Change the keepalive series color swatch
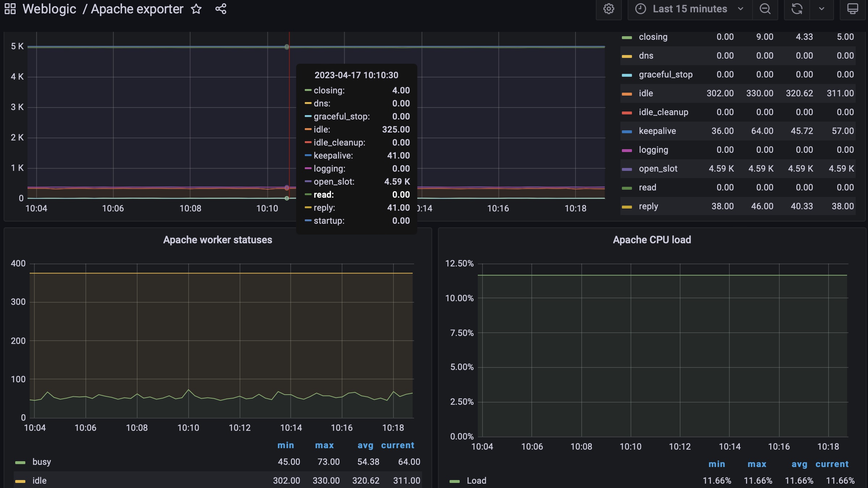Screen dimensions: 868x488 627,131
